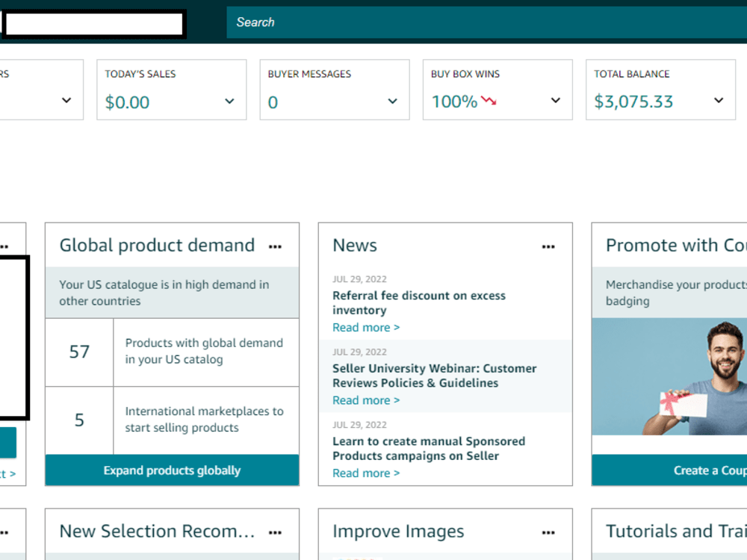Click International marketplaces to start selling text
This screenshot has height=560, width=747.
(x=205, y=419)
